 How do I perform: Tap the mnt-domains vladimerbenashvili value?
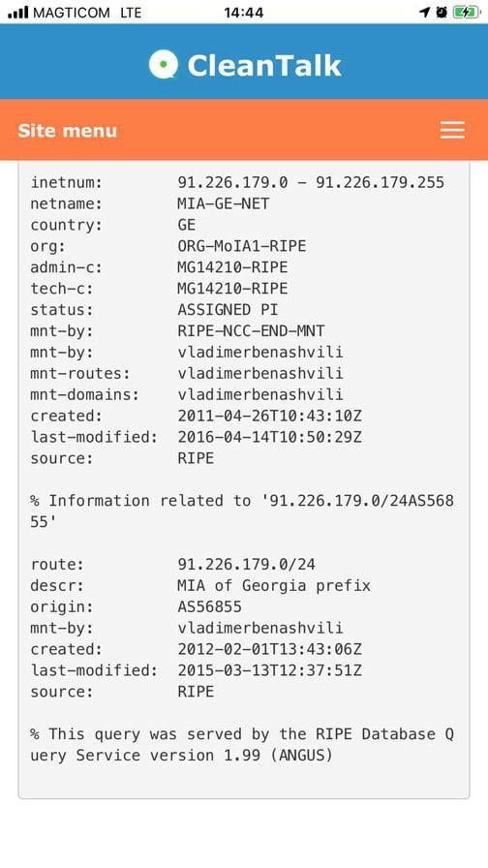[x=260, y=394]
